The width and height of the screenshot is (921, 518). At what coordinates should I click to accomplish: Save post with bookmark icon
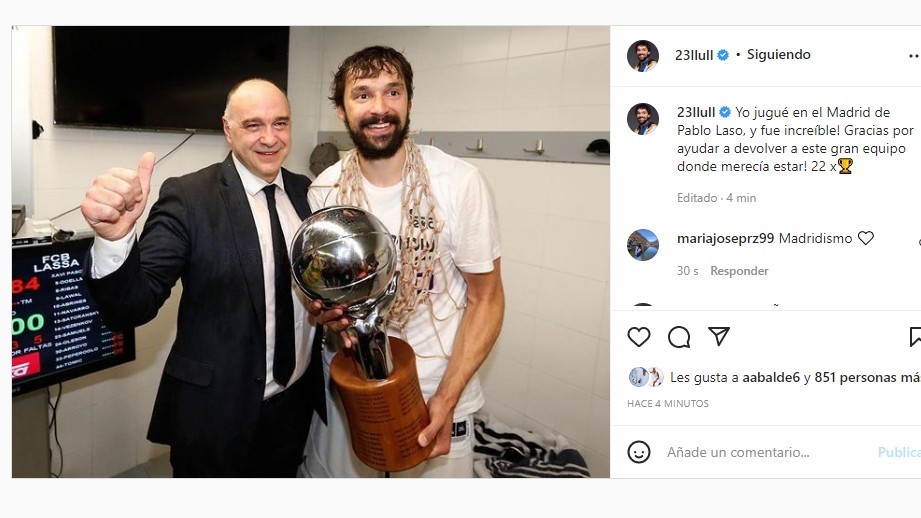pyautogui.click(x=915, y=337)
